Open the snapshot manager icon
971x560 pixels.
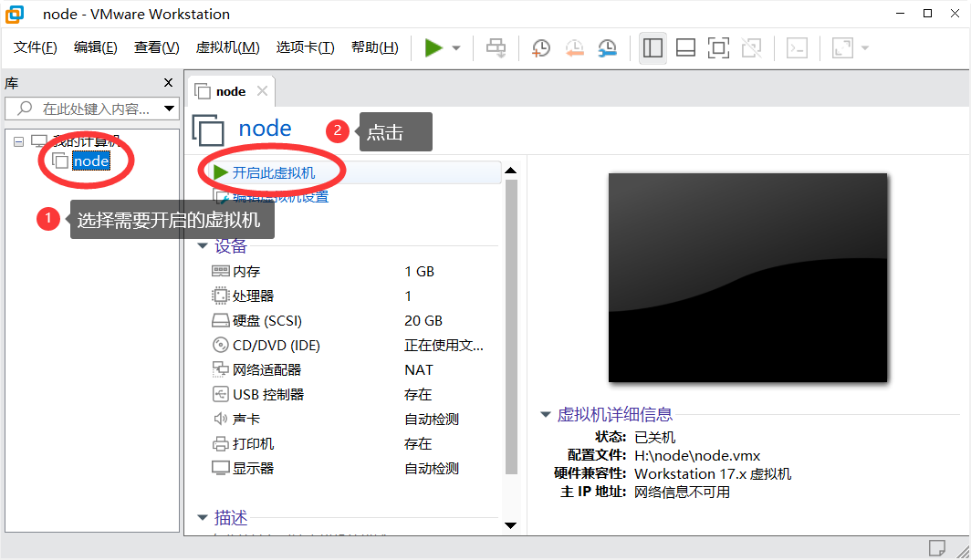607,48
